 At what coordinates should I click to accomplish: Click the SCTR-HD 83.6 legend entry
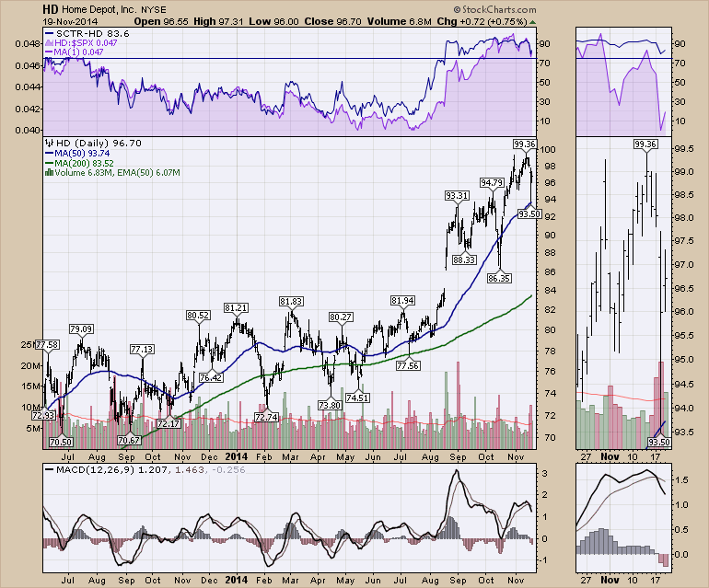[87, 33]
